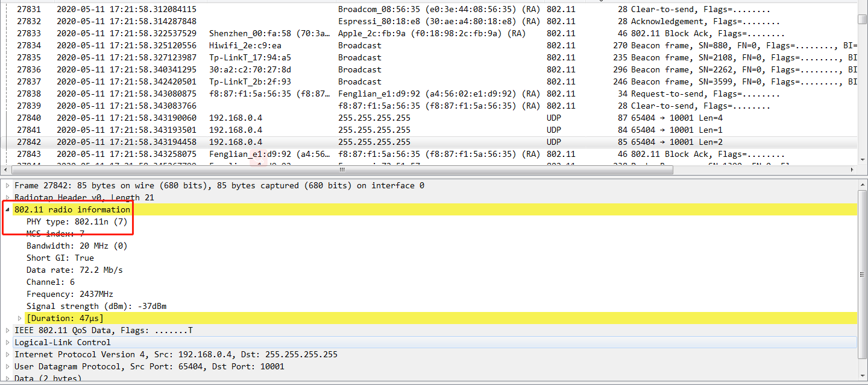
Task: Click source 192.168.0.4 in packet 27840
Action: click(x=236, y=118)
